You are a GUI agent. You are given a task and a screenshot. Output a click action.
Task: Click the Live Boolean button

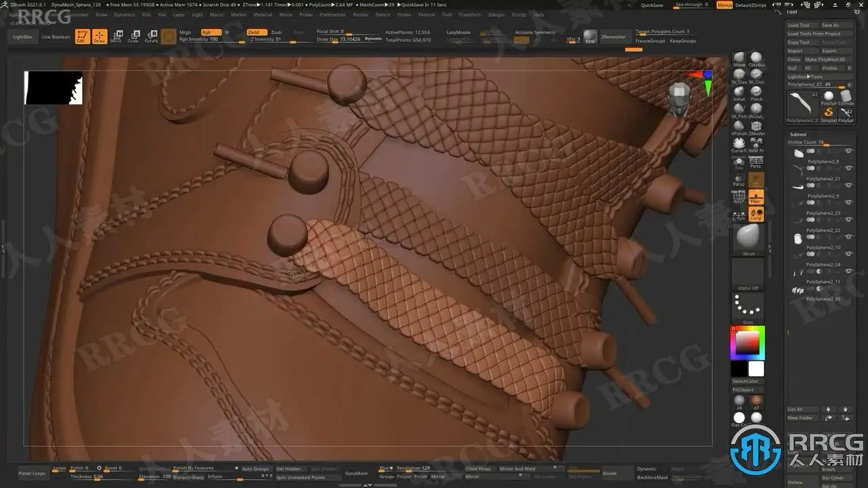click(56, 37)
